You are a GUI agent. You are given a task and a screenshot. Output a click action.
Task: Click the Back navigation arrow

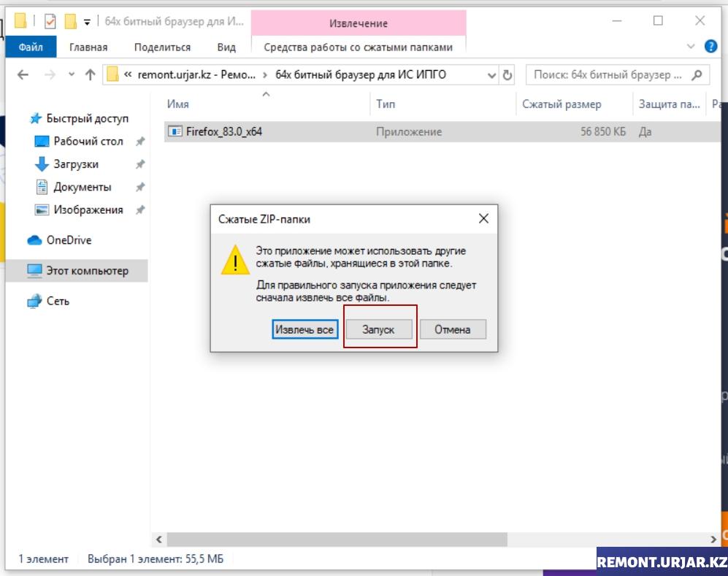[x=23, y=74]
